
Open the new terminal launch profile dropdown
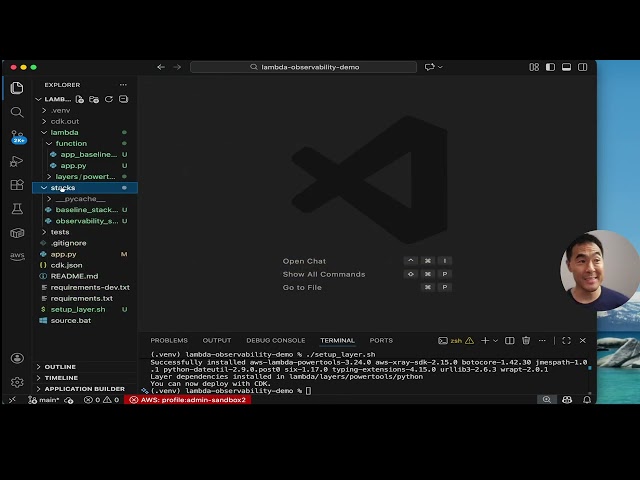click(x=495, y=340)
